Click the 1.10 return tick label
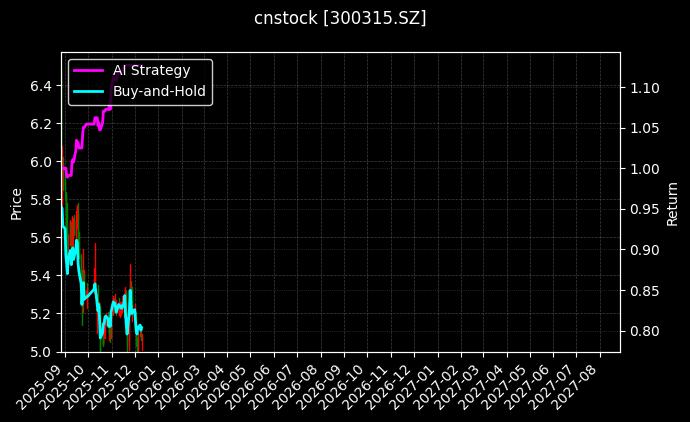 [x=645, y=88]
